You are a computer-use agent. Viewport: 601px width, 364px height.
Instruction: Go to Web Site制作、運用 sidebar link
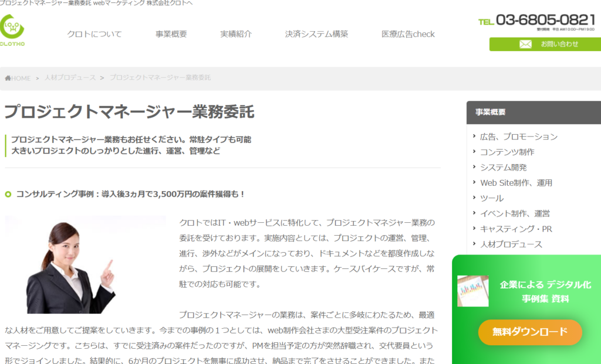click(516, 183)
